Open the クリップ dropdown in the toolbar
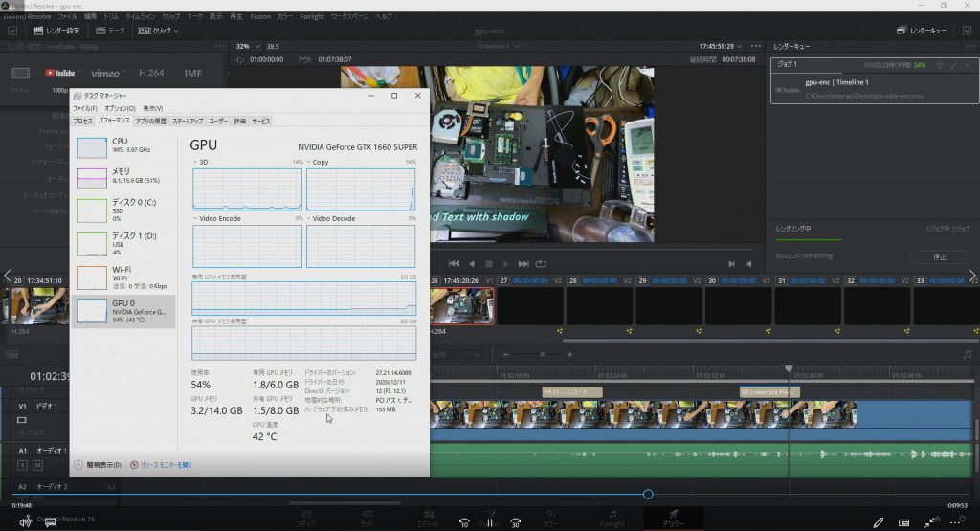The image size is (980, 531). 159,31
